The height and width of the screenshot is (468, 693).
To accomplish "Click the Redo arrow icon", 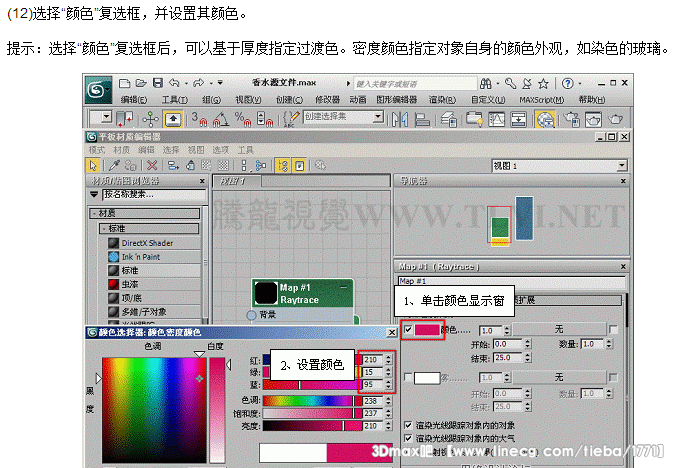I will tap(198, 83).
